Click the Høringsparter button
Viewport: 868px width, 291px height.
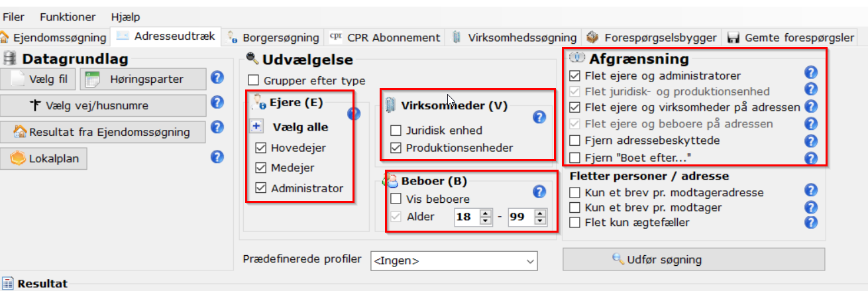[x=142, y=80]
